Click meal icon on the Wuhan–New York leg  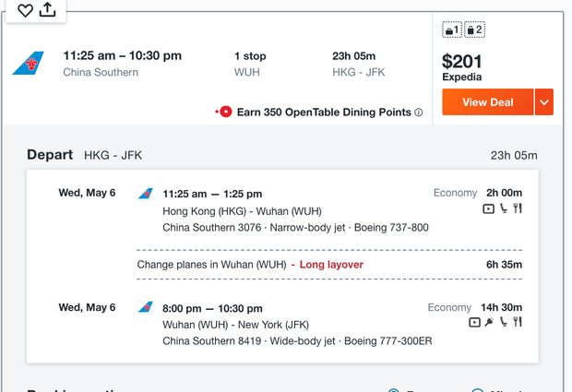click(518, 322)
